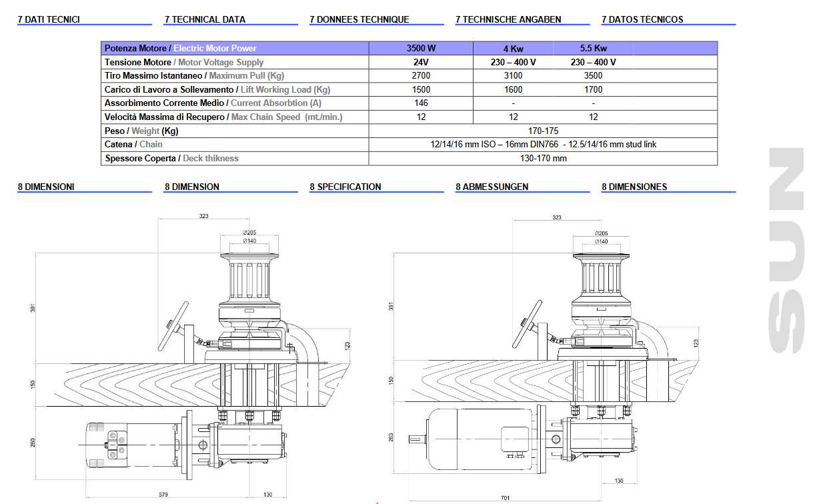817x504 pixels.
Task: Click the maximum pull value '2700'
Action: coord(421,76)
